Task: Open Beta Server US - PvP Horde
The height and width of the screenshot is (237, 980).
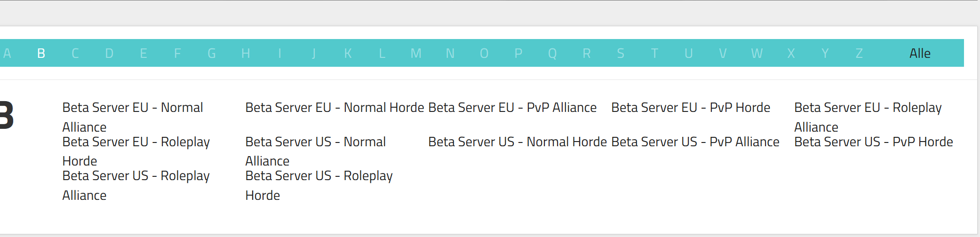Action: 874,142
